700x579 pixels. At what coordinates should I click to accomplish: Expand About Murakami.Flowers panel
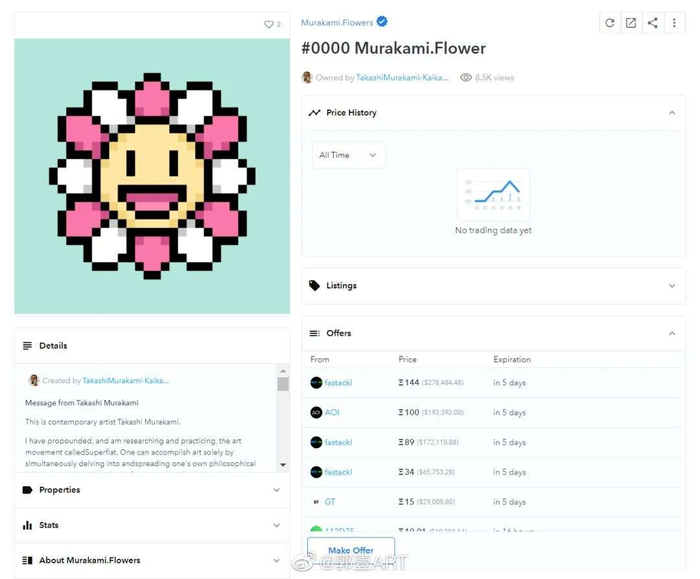tap(152, 560)
